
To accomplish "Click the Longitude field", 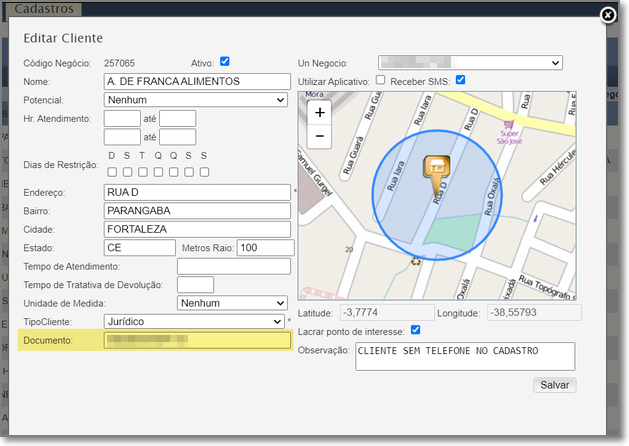I will click(x=534, y=312).
